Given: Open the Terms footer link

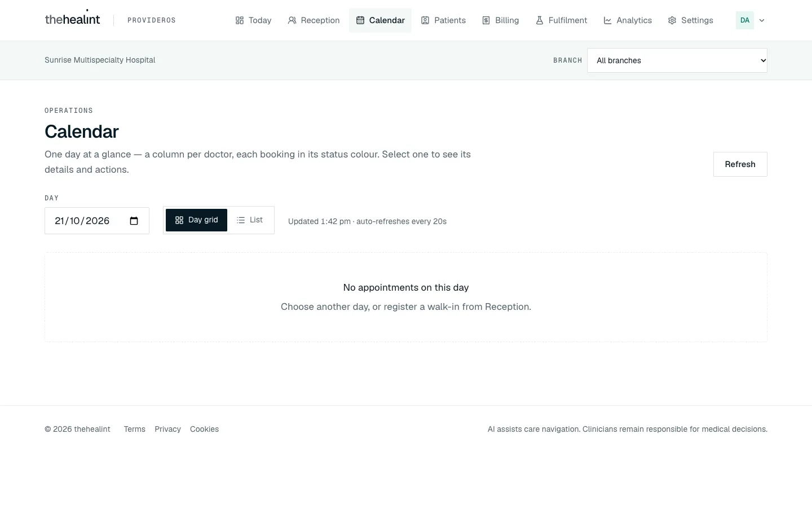Looking at the screenshot, I should point(135,429).
